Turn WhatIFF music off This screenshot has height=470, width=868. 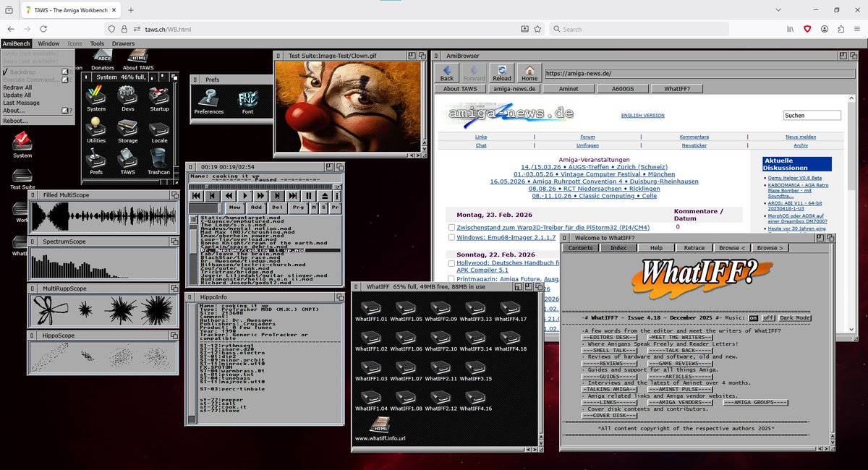[x=767, y=317]
